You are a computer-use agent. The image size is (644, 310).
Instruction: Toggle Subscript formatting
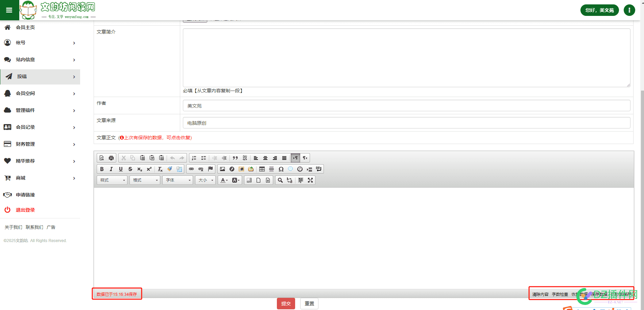click(140, 169)
